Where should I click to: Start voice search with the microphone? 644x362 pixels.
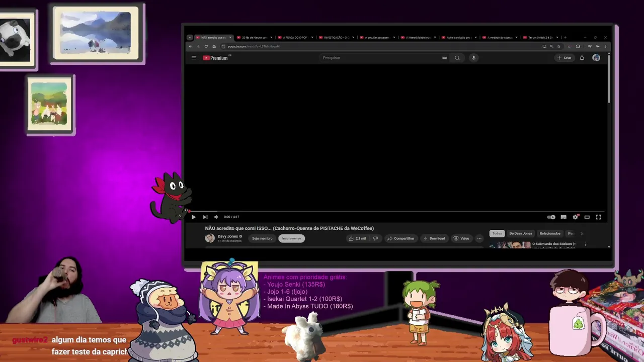(473, 58)
